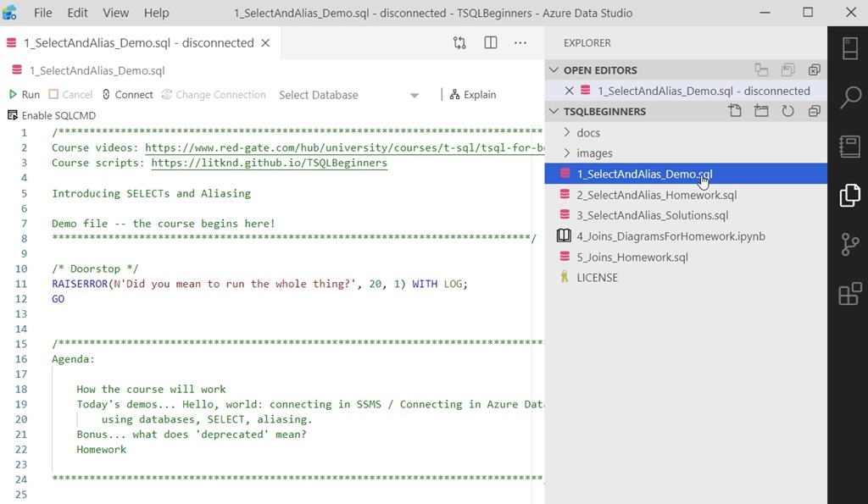
Task: Open Source Control view in activity bar
Action: click(849, 246)
